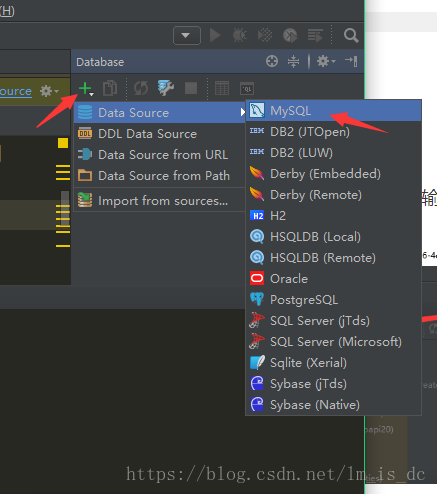Click the duplicate data source icon

(110, 88)
